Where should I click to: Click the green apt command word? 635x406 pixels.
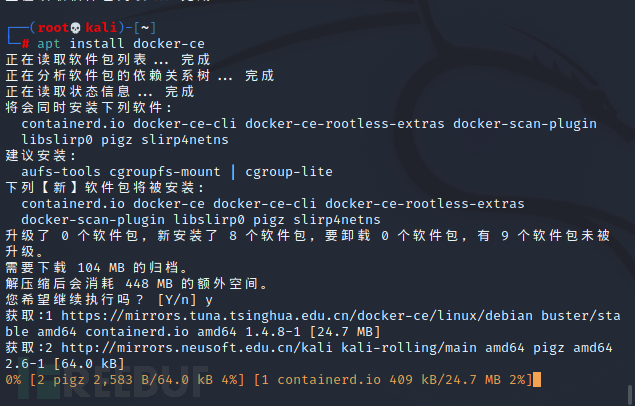click(x=49, y=44)
